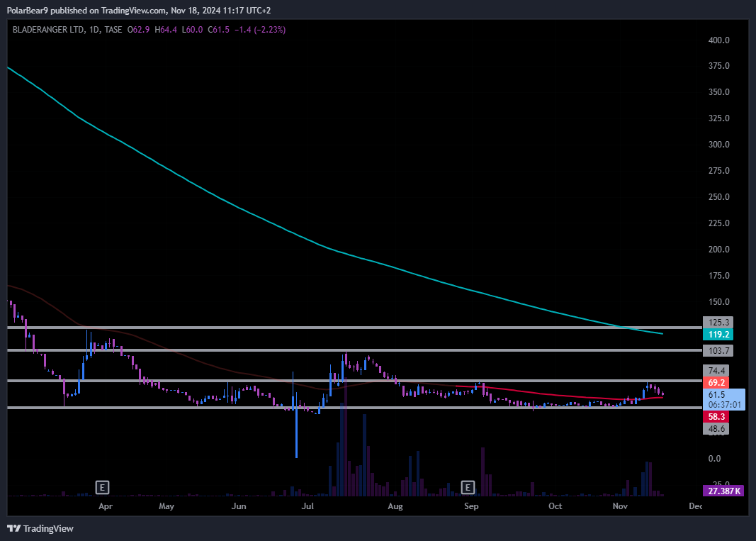The width and height of the screenshot is (756, 541).
Task: Select the 69.2 indicator price label
Action: pos(716,383)
